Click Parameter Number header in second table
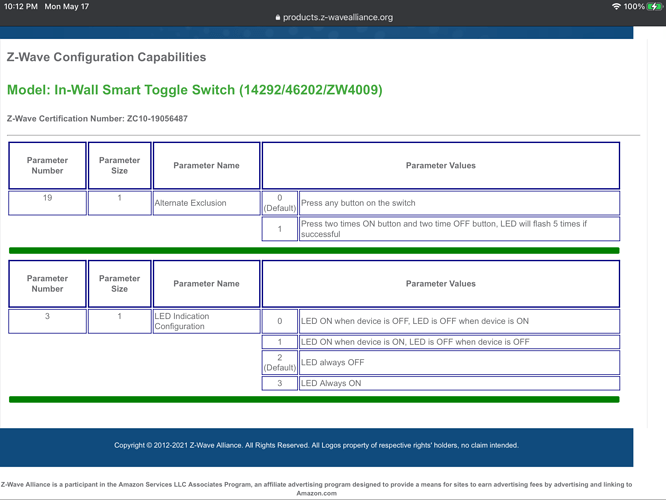This screenshot has height=500, width=666. coord(47,283)
